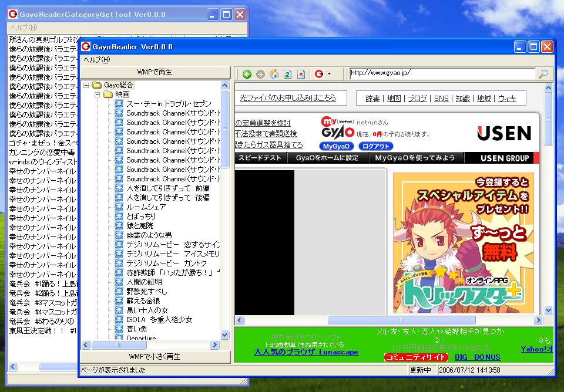This screenshot has height=392, width=564.
Task: Click tree panel scroll up arrow
Action: [x=225, y=85]
